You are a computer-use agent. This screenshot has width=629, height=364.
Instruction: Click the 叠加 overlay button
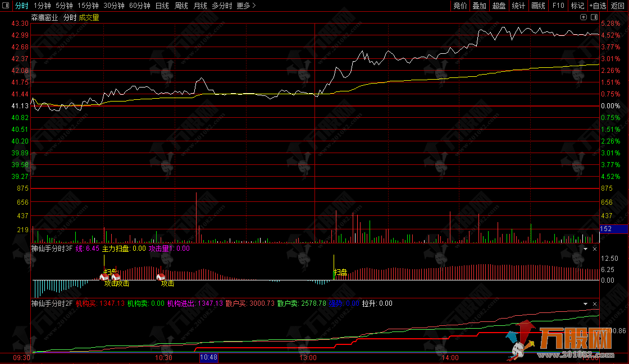point(479,6)
